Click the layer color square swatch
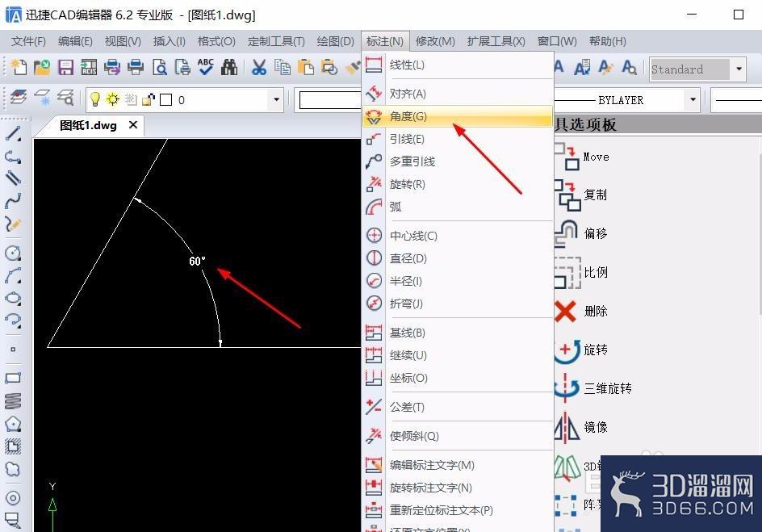 [165, 100]
